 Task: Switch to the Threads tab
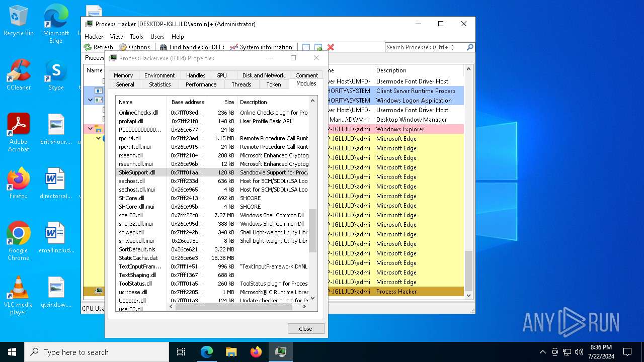[242, 84]
